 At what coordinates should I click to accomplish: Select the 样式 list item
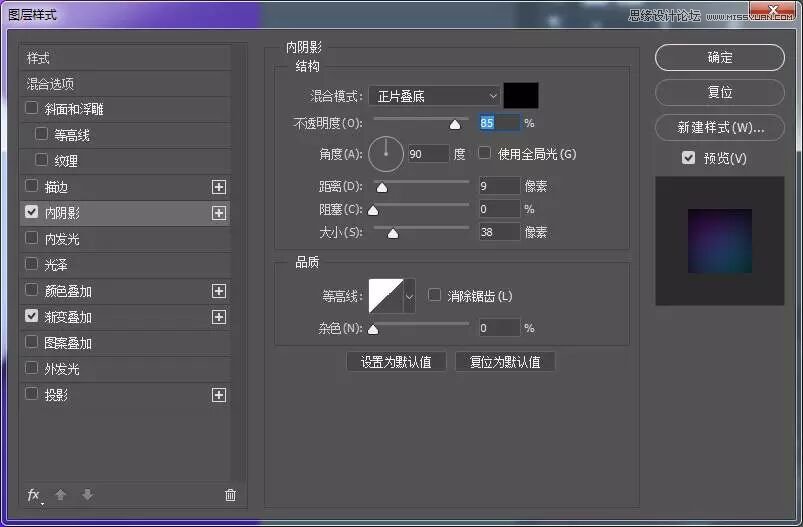pos(125,58)
